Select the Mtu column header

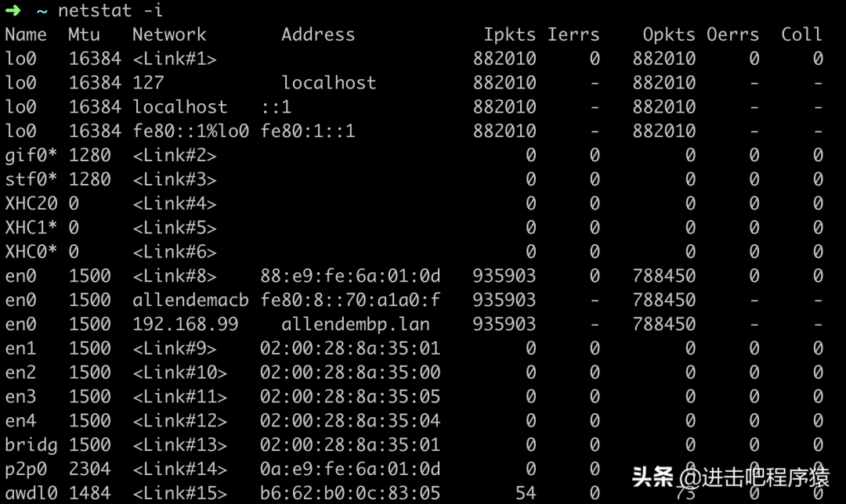[84, 34]
